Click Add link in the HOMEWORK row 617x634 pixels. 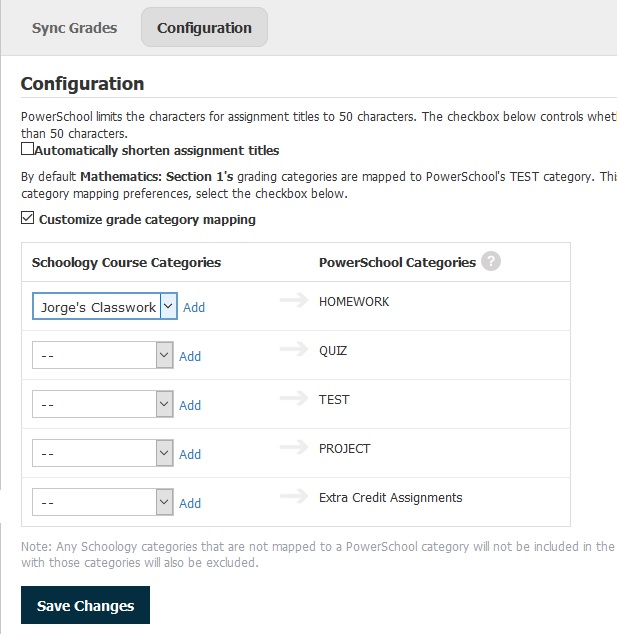pos(194,308)
